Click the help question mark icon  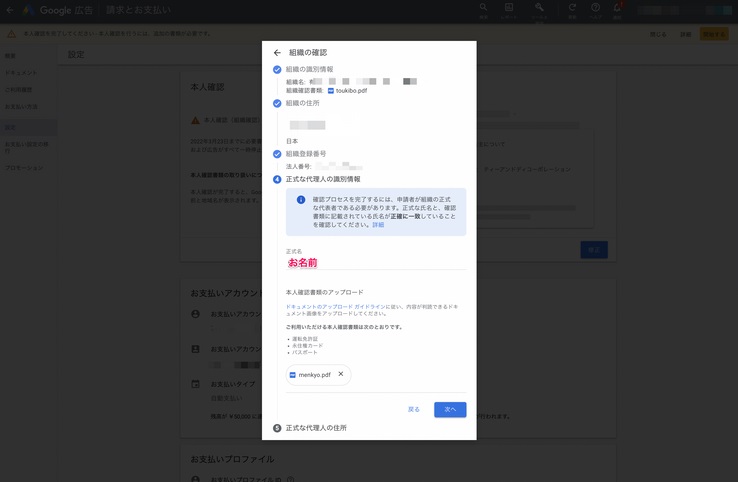(x=595, y=8)
